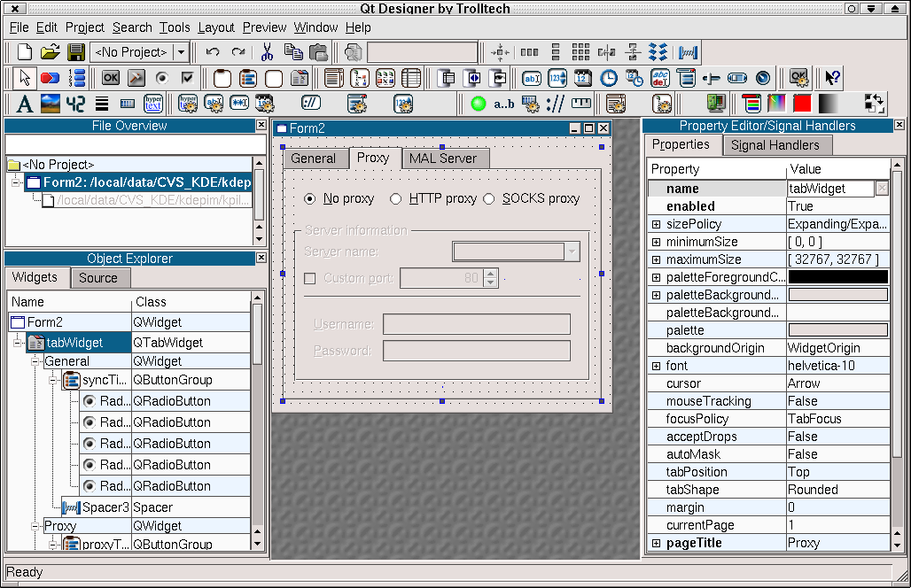Click the Lay Out in a Grid icon
The image size is (911, 588).
point(580,52)
